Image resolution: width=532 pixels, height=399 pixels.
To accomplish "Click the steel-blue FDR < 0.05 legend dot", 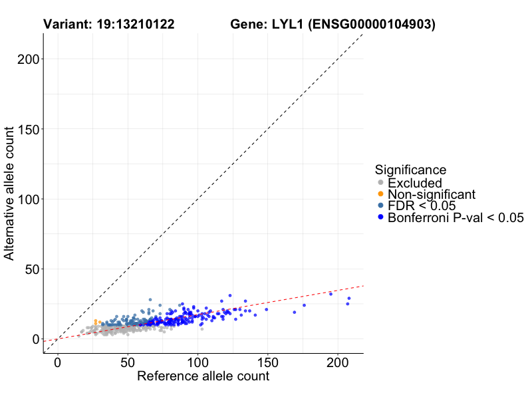I will pyautogui.click(x=380, y=205).
